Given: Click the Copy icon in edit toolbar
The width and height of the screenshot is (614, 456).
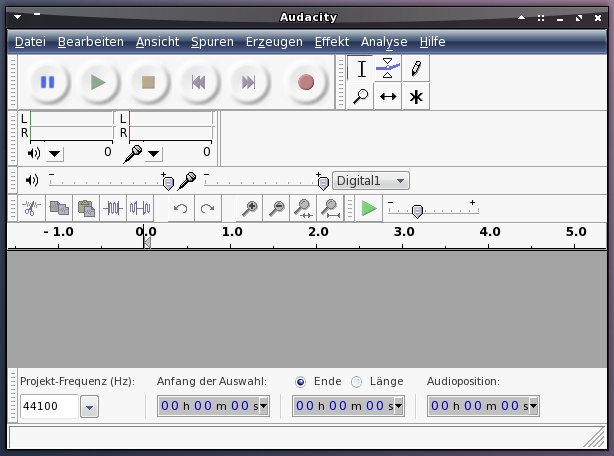Looking at the screenshot, I should point(59,208).
